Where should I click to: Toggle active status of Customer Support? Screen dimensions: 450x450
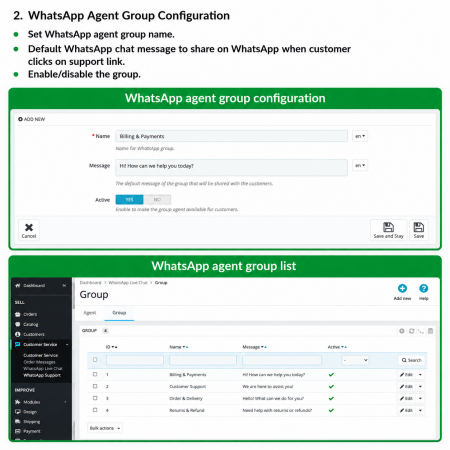click(x=331, y=387)
